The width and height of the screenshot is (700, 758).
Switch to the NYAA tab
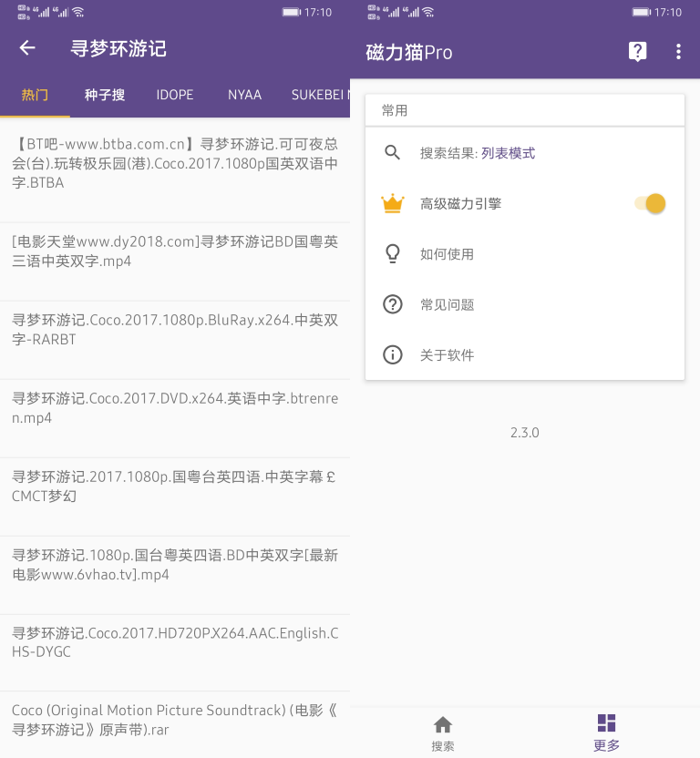(245, 95)
